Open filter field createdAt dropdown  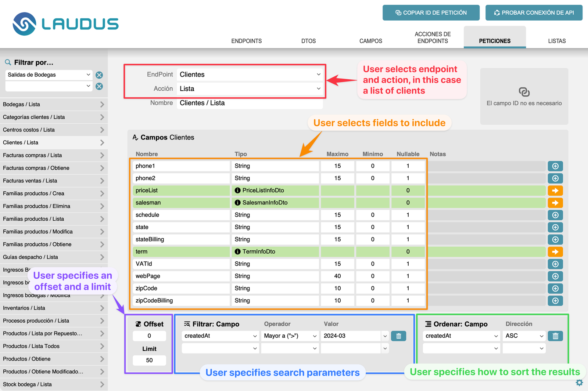click(220, 336)
